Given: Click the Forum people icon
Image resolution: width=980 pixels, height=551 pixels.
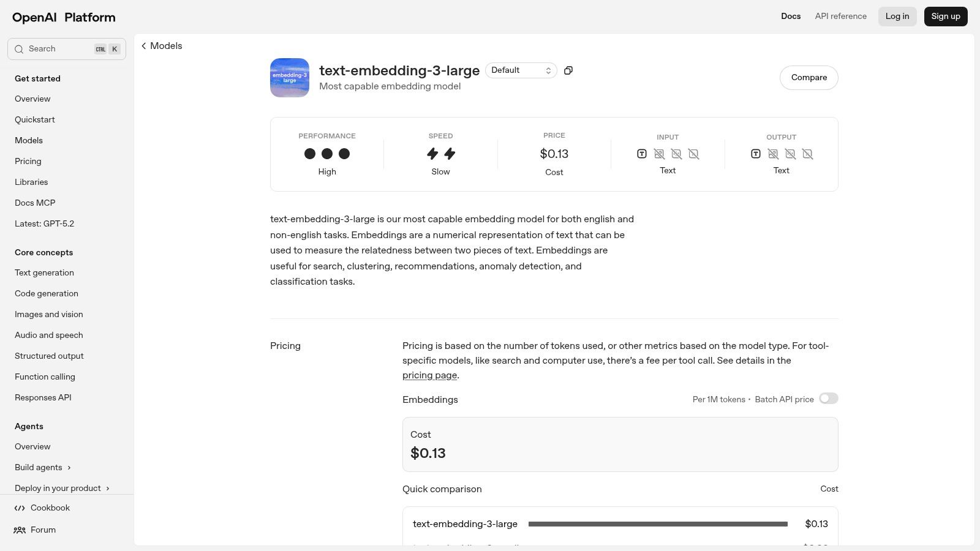Looking at the screenshot, I should (20, 530).
